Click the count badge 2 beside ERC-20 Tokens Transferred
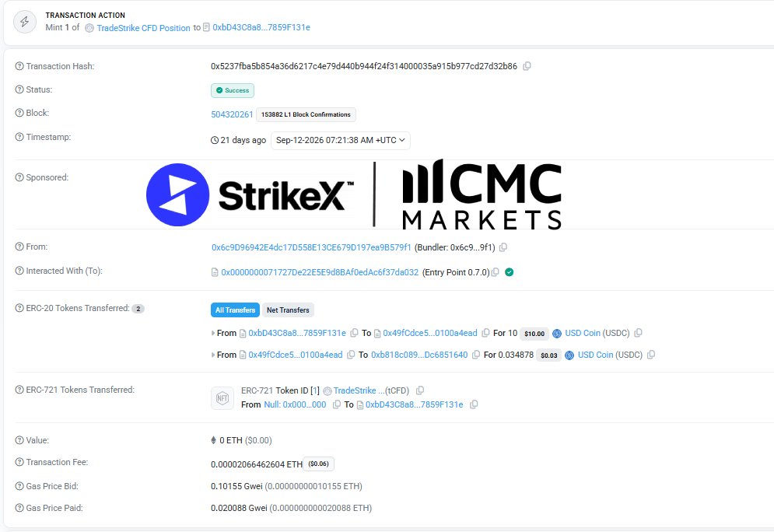Image resolution: width=774 pixels, height=532 pixels. 138,309
